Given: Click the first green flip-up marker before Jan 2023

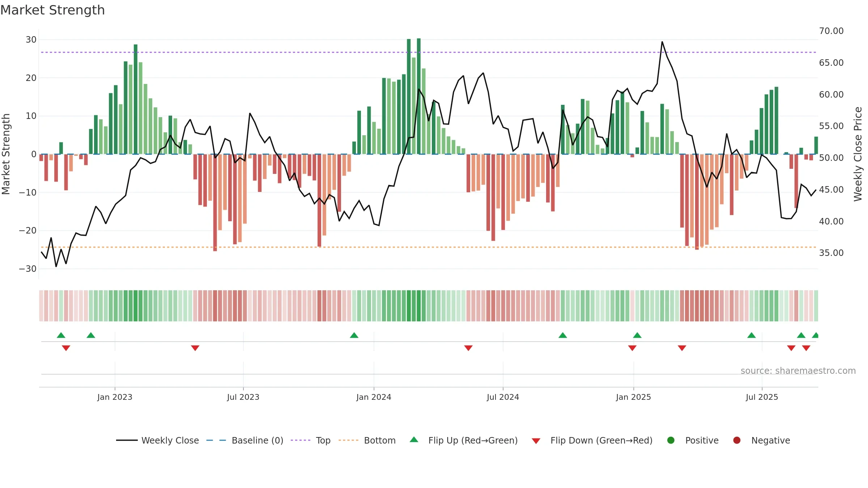Looking at the screenshot, I should (x=61, y=335).
